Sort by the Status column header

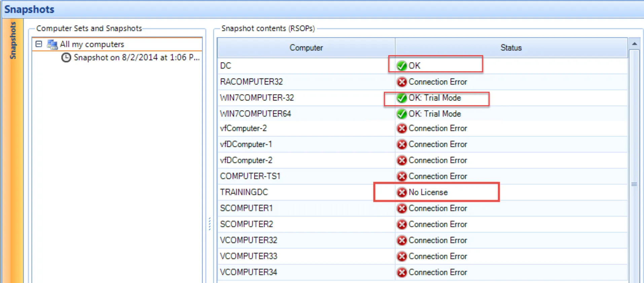click(511, 48)
